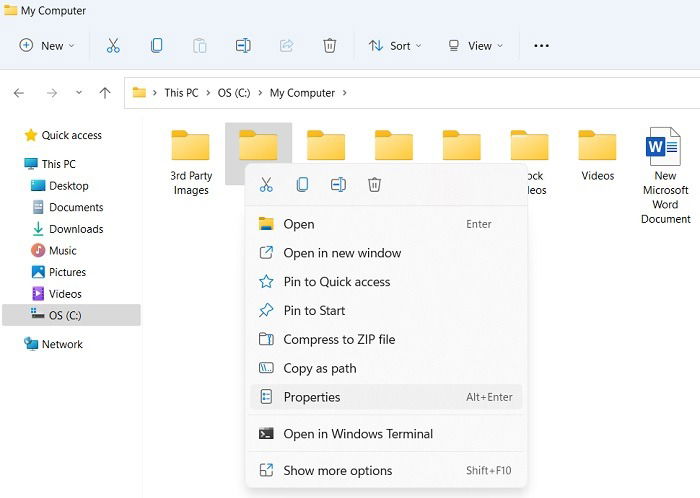This screenshot has width=700, height=498.
Task: Select Documents in the sidebar
Action: tap(67, 208)
